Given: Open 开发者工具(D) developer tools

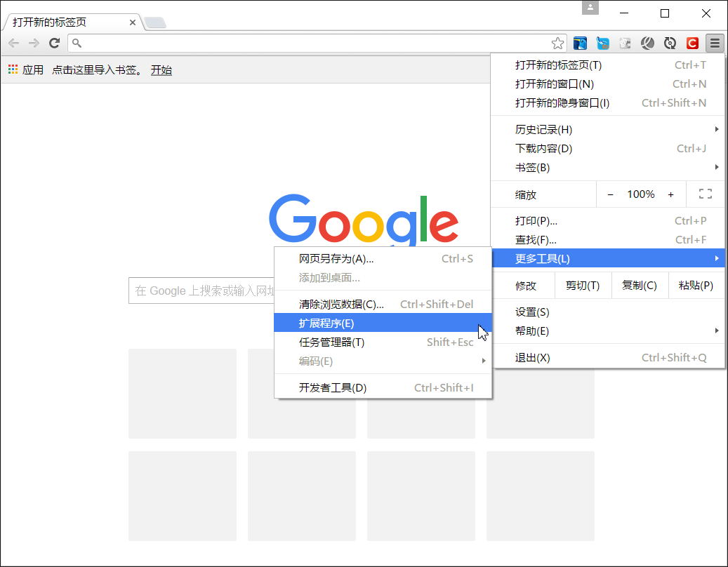Looking at the screenshot, I should click(383, 388).
